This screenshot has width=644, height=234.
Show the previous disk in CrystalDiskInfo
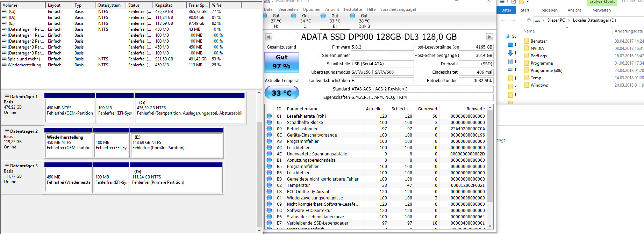pos(269,37)
